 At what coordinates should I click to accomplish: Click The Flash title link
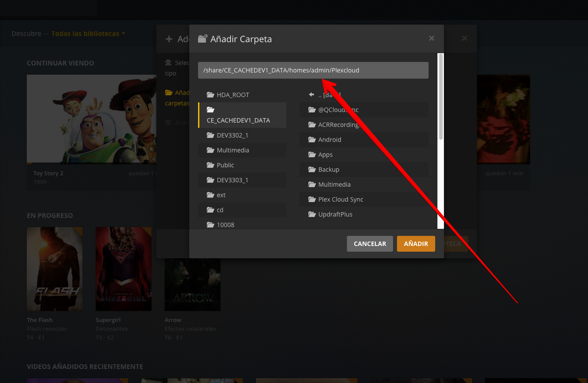40,320
